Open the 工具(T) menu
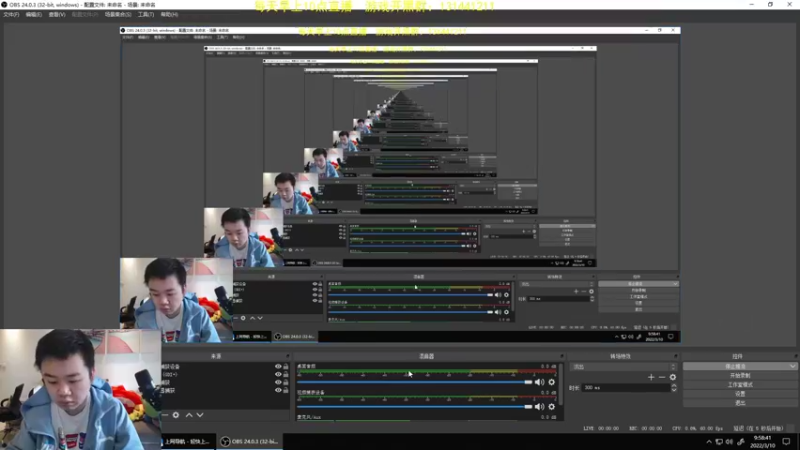This screenshot has width=800, height=450. pyautogui.click(x=146, y=15)
